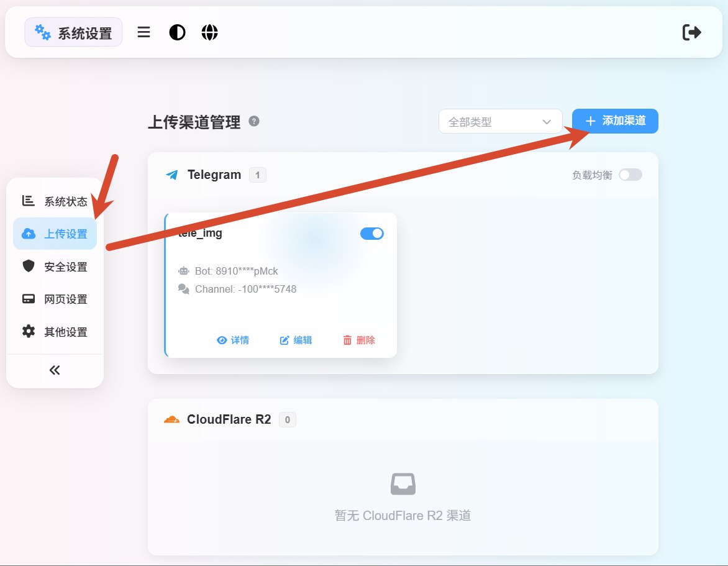Select the Channel: -100****5748 text
This screenshot has height=566, width=728.
pyautogui.click(x=245, y=289)
